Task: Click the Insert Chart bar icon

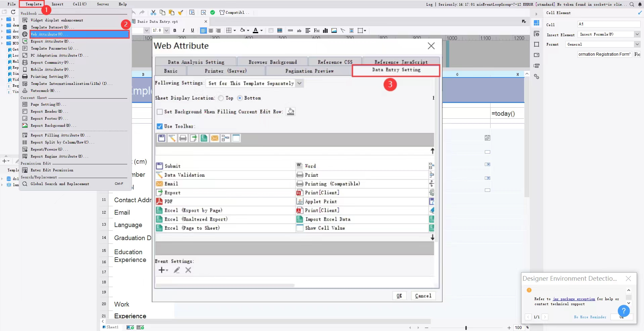Action: pyautogui.click(x=325, y=31)
